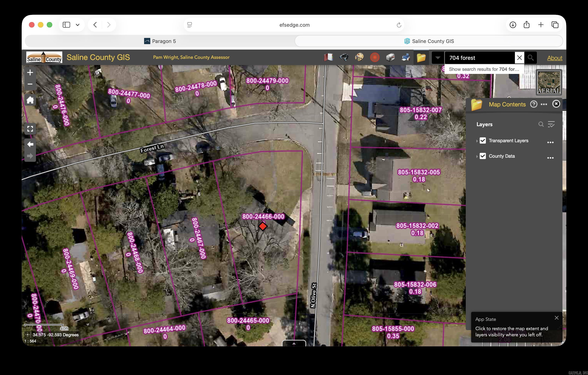Open Transparent Layers more options
Image resolution: width=588 pixels, height=375 pixels.
click(550, 142)
